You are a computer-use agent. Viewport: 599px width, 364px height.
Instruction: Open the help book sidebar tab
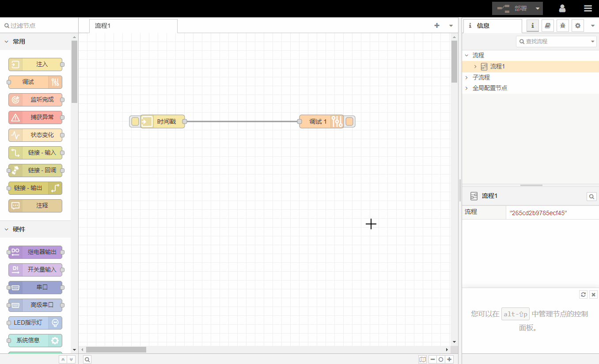(548, 26)
